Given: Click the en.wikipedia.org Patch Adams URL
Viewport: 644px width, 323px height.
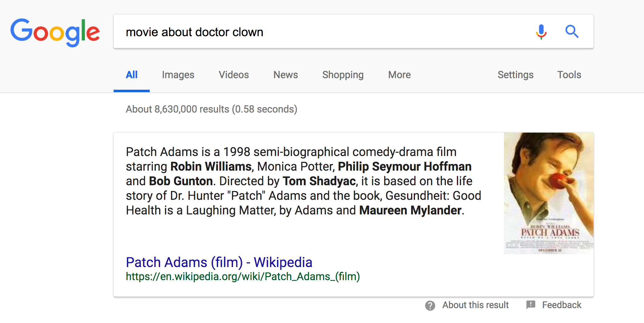Looking at the screenshot, I should click(243, 276).
